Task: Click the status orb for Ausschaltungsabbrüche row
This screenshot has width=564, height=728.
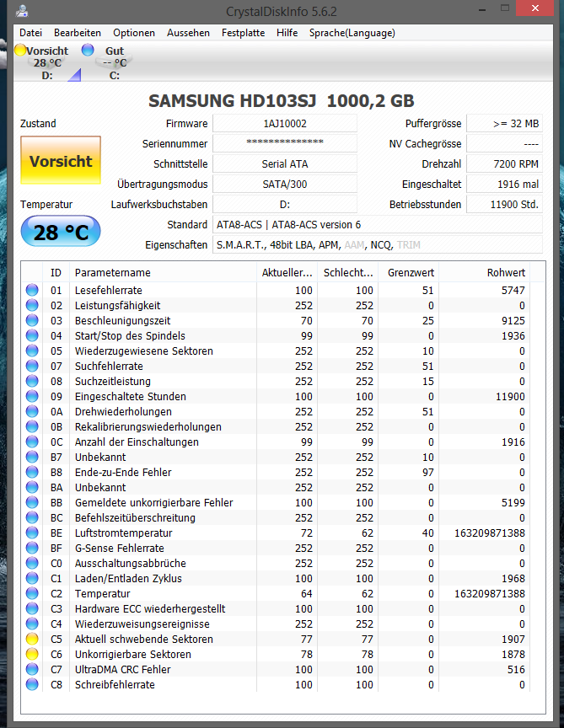Action: [x=32, y=563]
